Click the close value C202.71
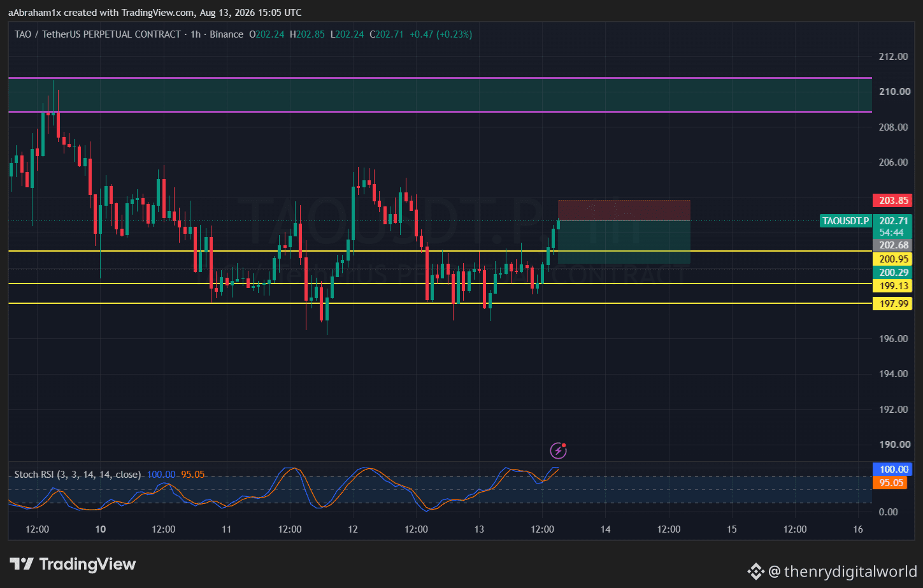Image resolution: width=923 pixels, height=588 pixels. 387,34
